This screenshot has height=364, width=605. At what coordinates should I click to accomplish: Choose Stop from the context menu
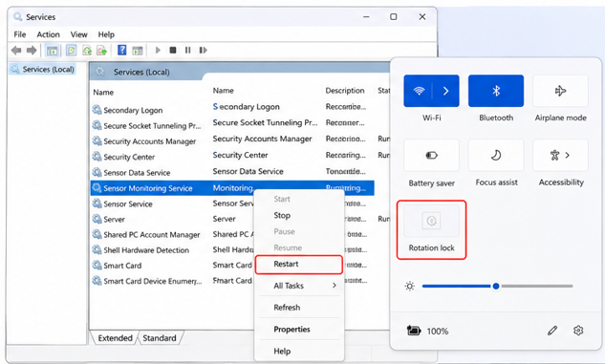(299, 216)
